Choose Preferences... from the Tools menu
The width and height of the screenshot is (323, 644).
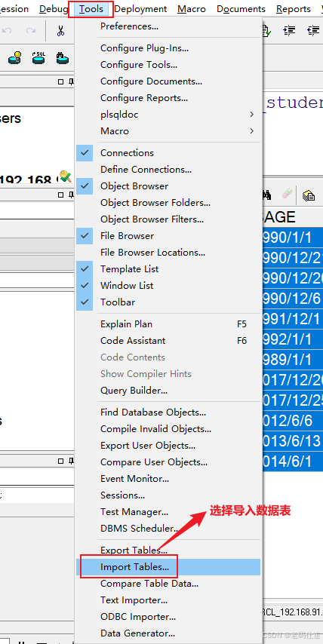pyautogui.click(x=168, y=26)
